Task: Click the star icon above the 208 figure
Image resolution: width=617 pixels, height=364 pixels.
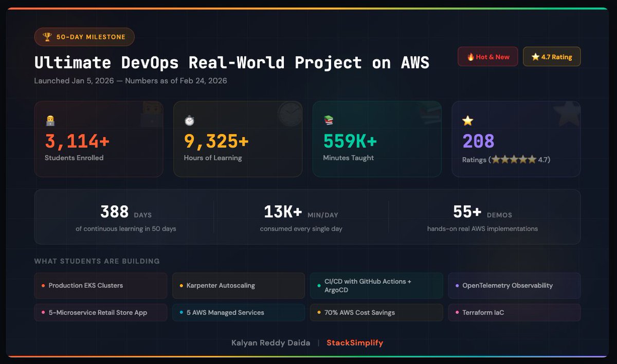Action: pos(467,121)
